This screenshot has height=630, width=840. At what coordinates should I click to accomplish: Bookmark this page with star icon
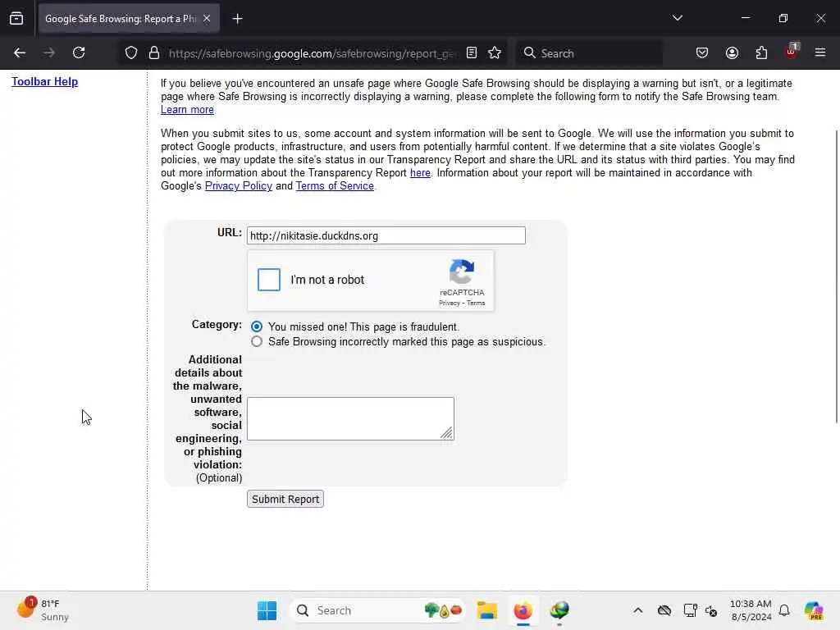(x=495, y=53)
